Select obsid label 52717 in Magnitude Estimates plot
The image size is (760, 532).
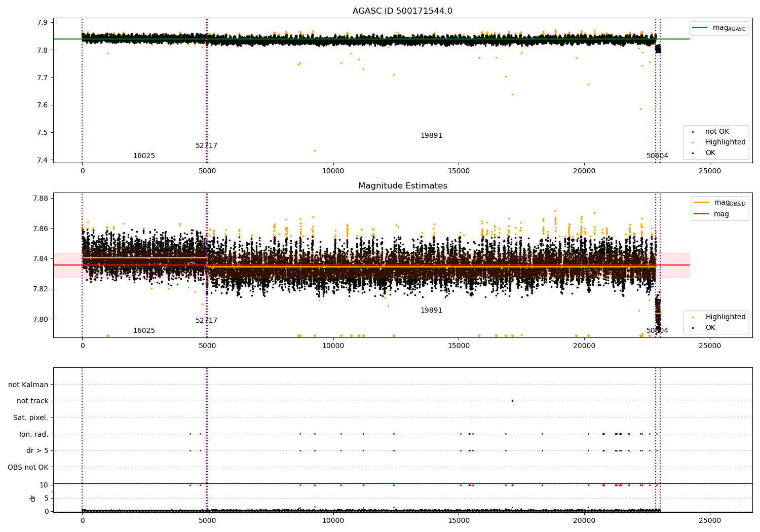pyautogui.click(x=206, y=321)
